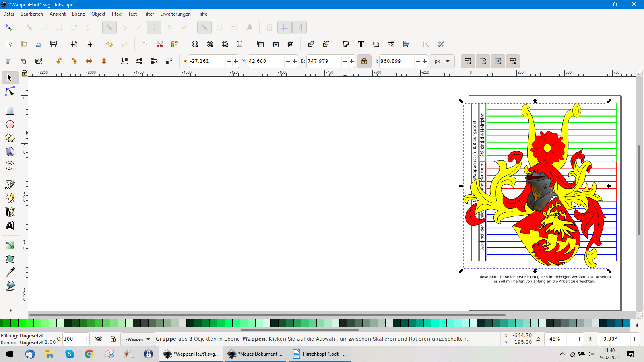Image resolution: width=644 pixels, height=362 pixels.
Task: Click the zoom percentage input field
Action: click(555, 339)
